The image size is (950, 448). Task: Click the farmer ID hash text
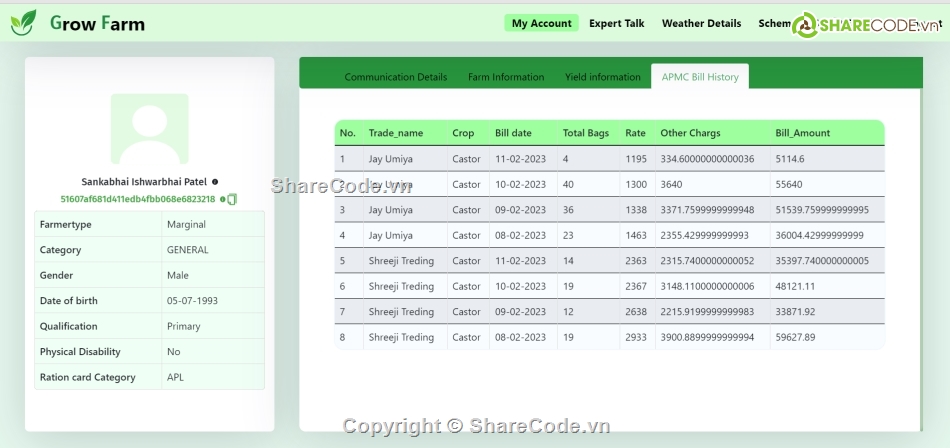pyautogui.click(x=137, y=199)
